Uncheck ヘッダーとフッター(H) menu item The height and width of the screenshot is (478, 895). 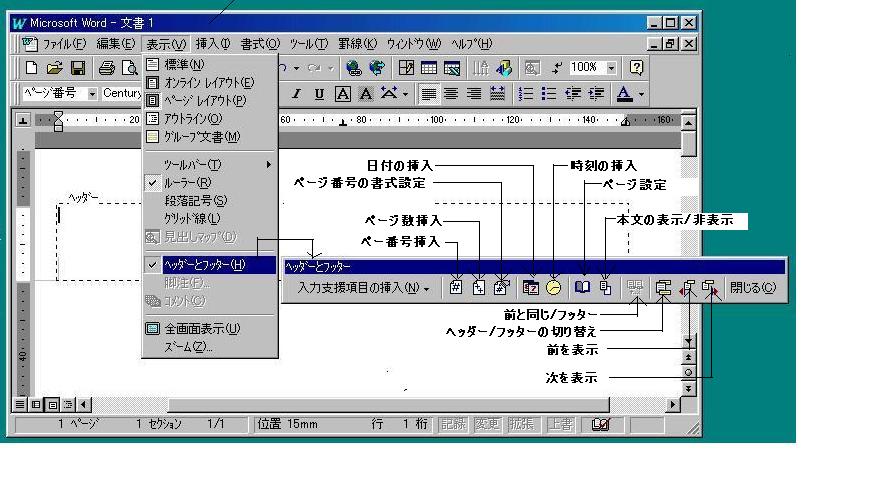coord(209,265)
